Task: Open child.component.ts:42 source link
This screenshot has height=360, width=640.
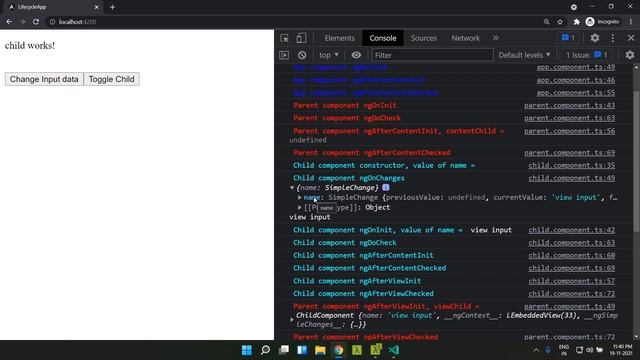Action: [571, 230]
